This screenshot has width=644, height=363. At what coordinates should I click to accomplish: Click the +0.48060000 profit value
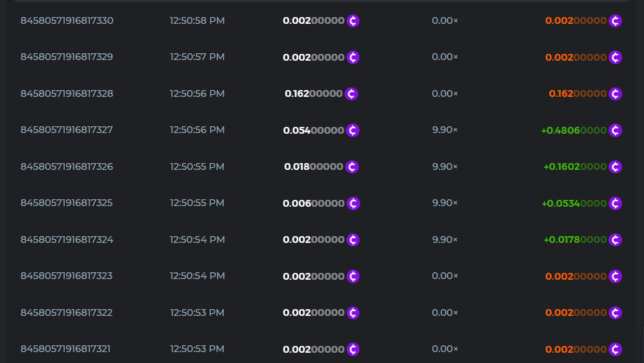[573, 130]
